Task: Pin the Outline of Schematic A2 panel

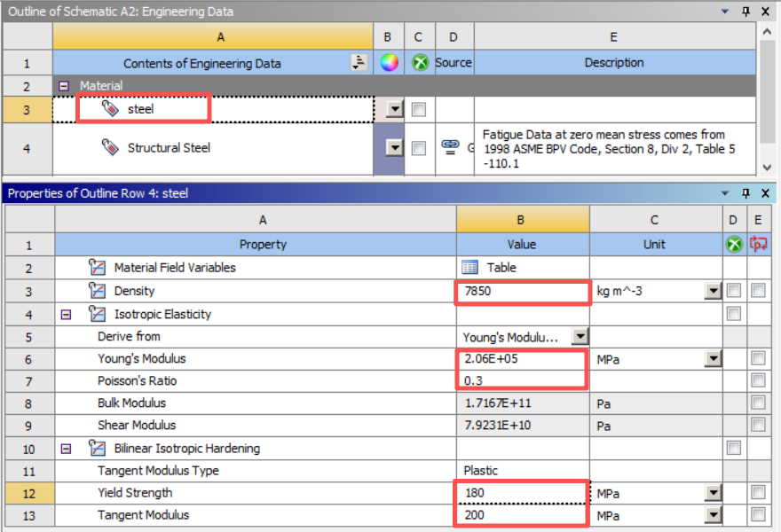Action: [x=745, y=11]
